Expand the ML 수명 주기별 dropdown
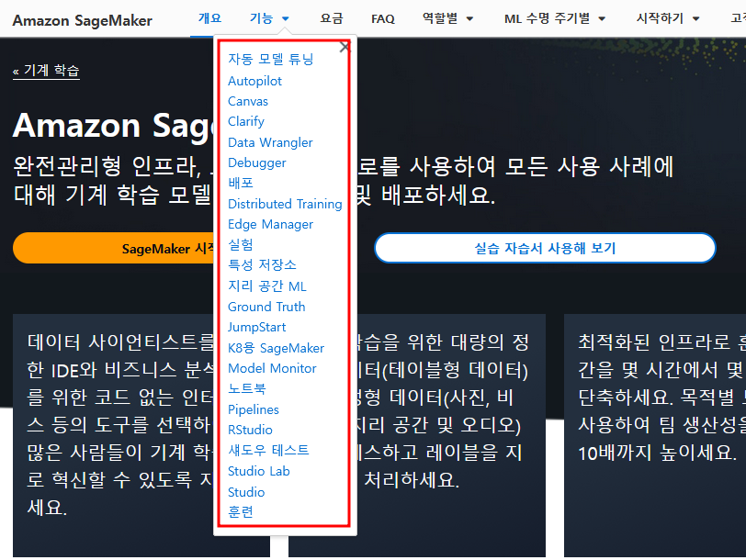The image size is (746, 560). [x=555, y=18]
